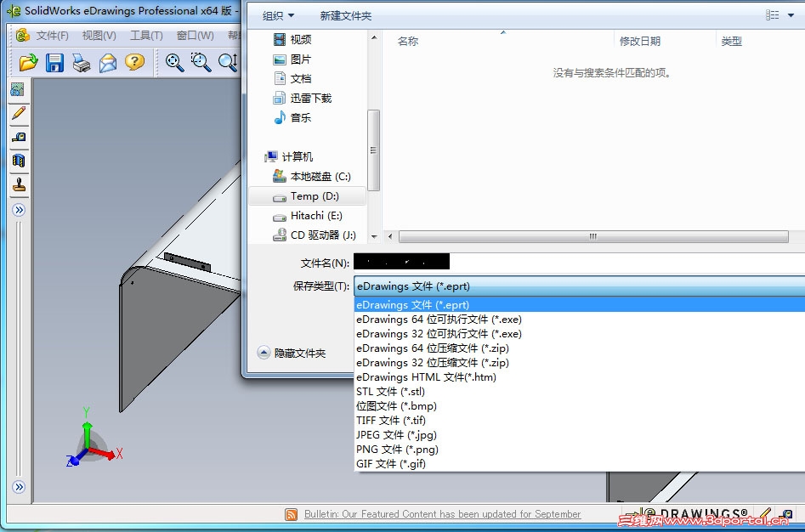Select Temp (D:) drive
The width and height of the screenshot is (805, 532).
point(307,196)
